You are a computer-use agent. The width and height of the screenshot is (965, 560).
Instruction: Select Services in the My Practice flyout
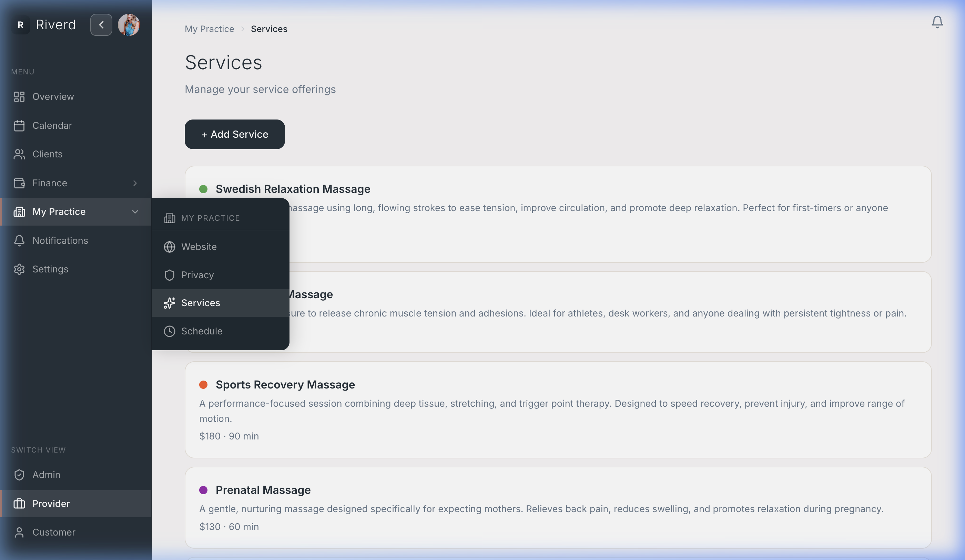point(201,303)
